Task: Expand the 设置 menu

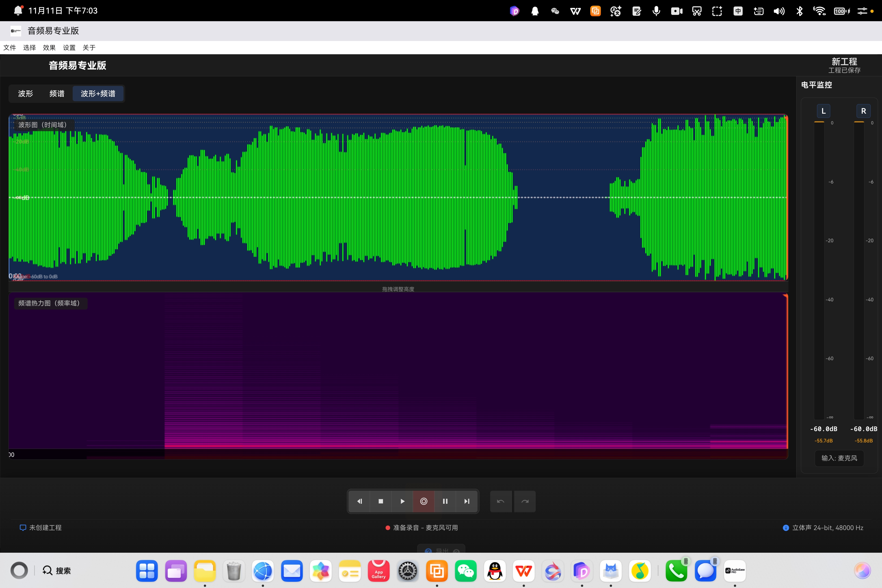Action: pos(69,47)
